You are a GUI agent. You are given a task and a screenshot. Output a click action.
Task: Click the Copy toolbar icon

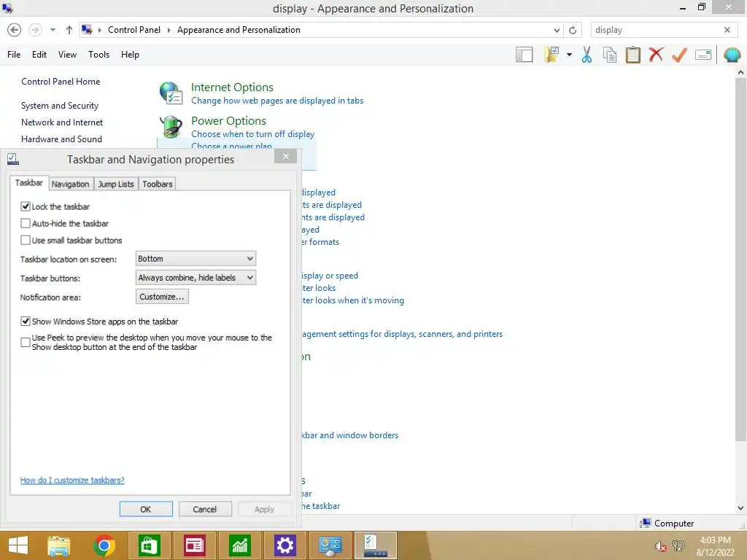coord(610,55)
